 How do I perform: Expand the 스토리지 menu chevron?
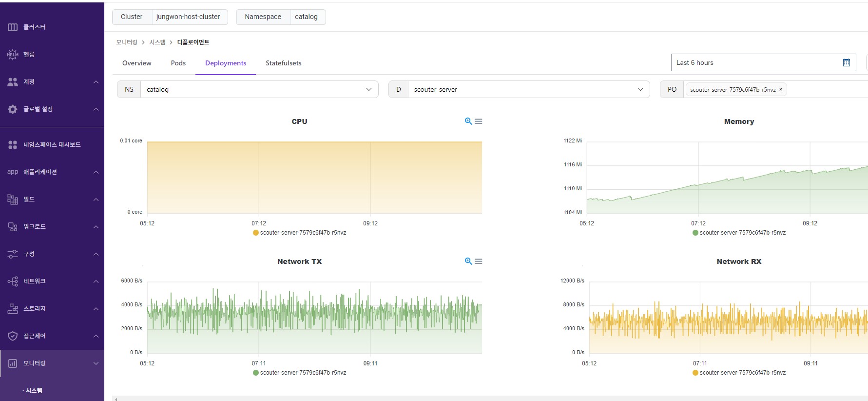point(96,309)
